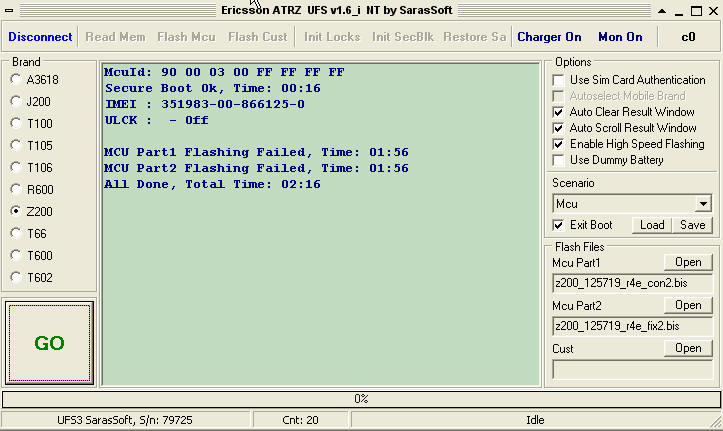Click the big green GO button

pos(49,343)
